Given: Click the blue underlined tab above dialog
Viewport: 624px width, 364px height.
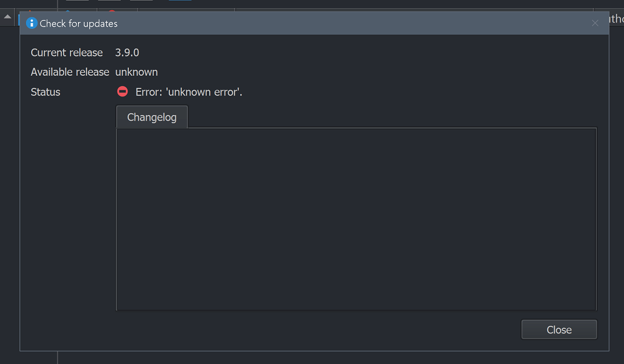Looking at the screenshot, I should coord(180,1).
